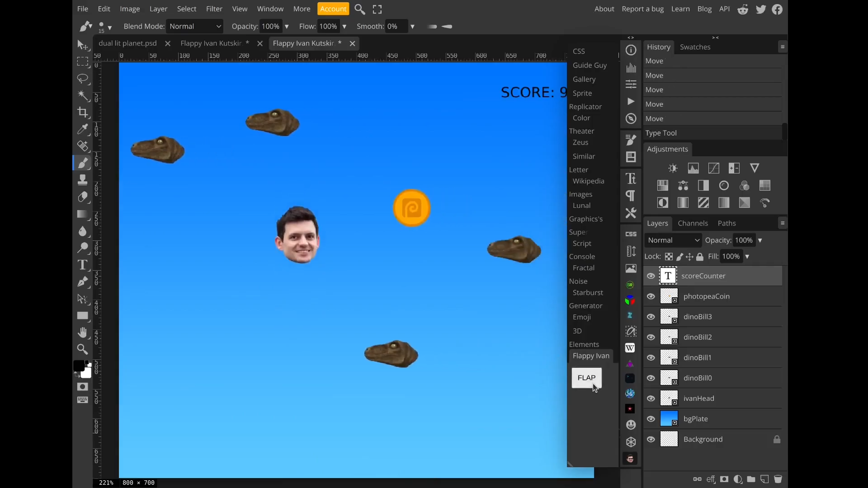Open the Histogram panel icon
This screenshot has height=488, width=868.
[631, 68]
